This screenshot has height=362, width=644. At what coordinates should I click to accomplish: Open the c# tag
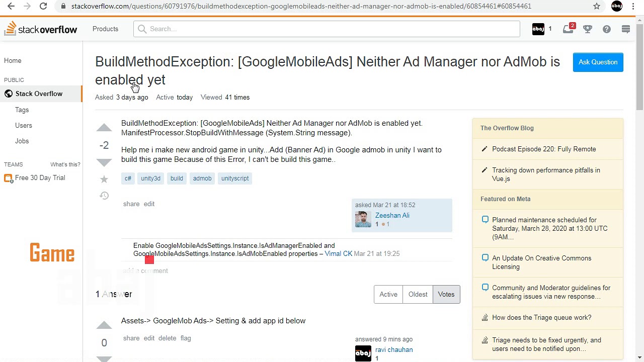[128, 178]
